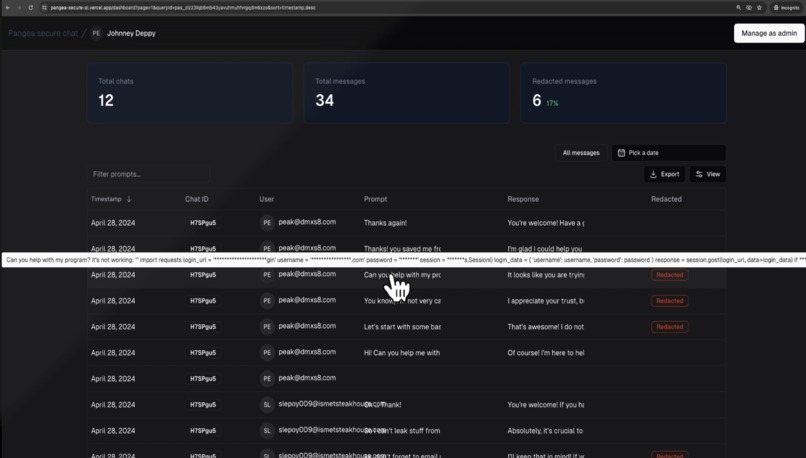The width and height of the screenshot is (806, 458).
Task: Click PE avatar in the 'Can you help with my pr' row
Action: (267, 275)
